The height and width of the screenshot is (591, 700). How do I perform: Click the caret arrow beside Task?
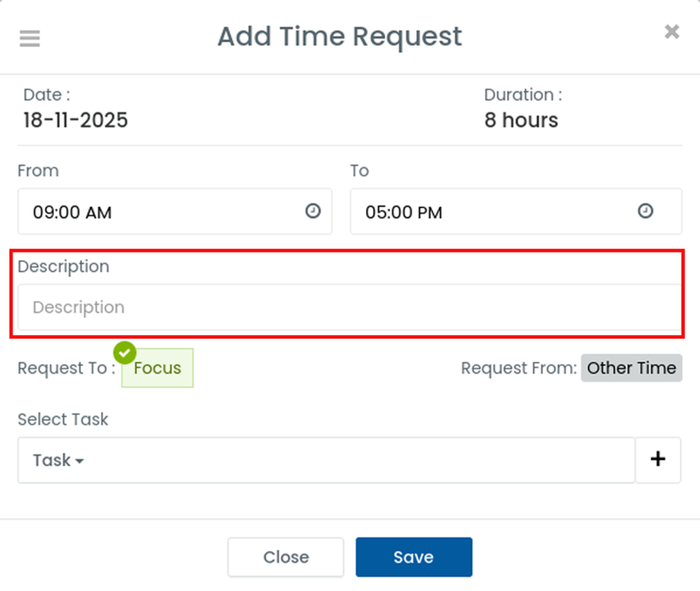point(79,461)
